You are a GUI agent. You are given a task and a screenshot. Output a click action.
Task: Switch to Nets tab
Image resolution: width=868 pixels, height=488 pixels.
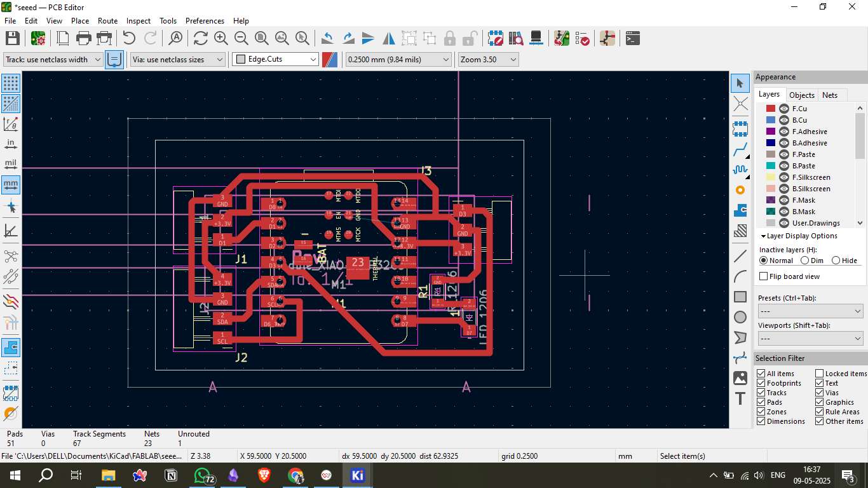830,95
